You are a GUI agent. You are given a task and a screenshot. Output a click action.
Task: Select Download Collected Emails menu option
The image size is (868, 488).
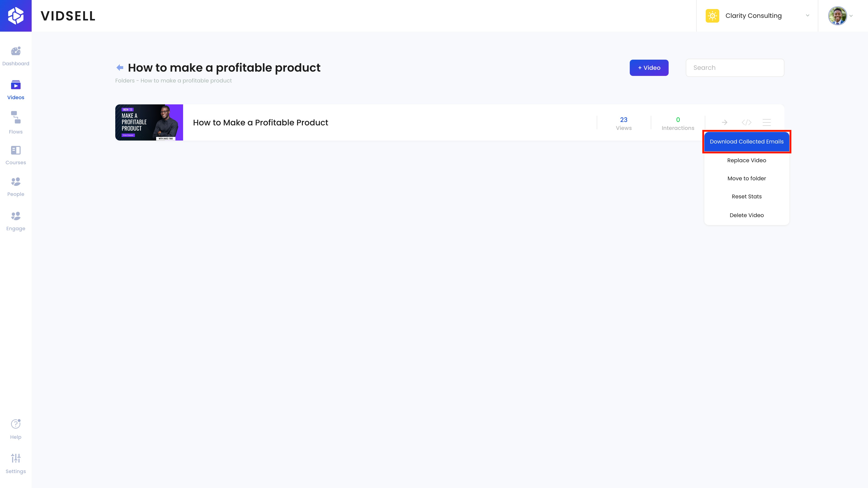click(x=746, y=142)
